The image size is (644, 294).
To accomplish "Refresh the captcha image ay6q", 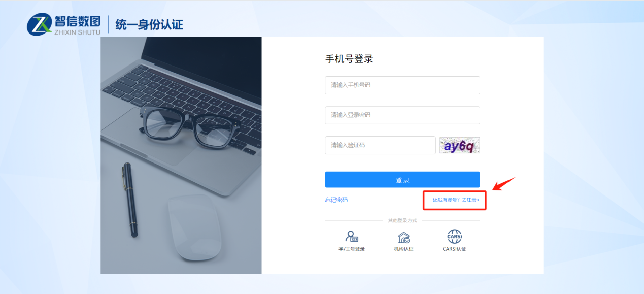I will click(460, 145).
